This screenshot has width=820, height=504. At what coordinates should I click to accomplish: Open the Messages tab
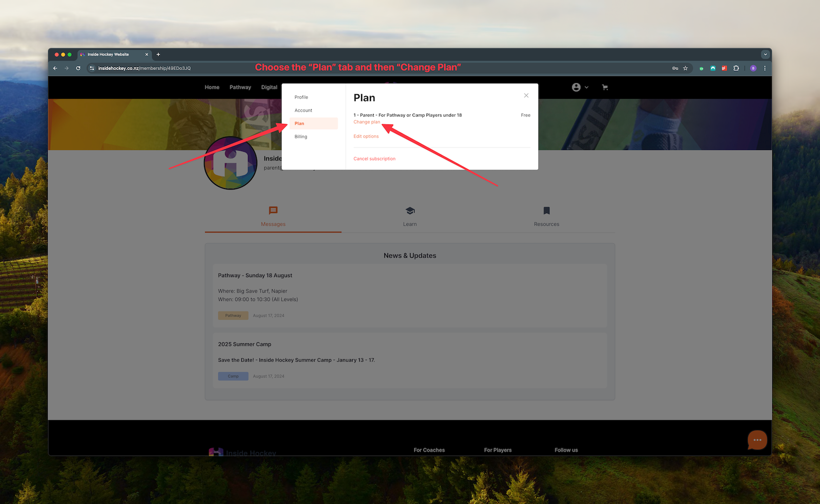point(273,217)
